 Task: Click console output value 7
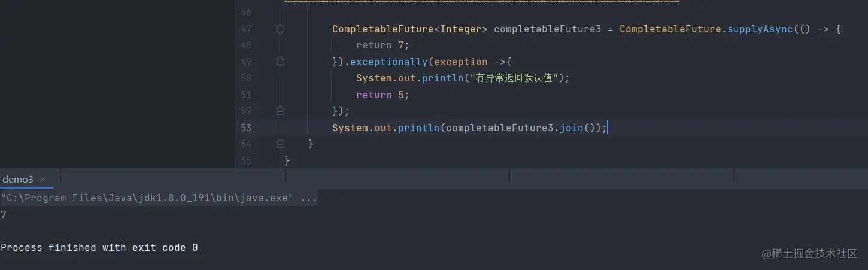[4, 214]
